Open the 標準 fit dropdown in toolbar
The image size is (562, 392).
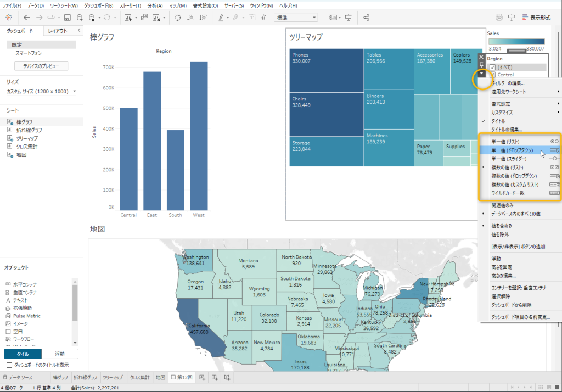pos(295,18)
